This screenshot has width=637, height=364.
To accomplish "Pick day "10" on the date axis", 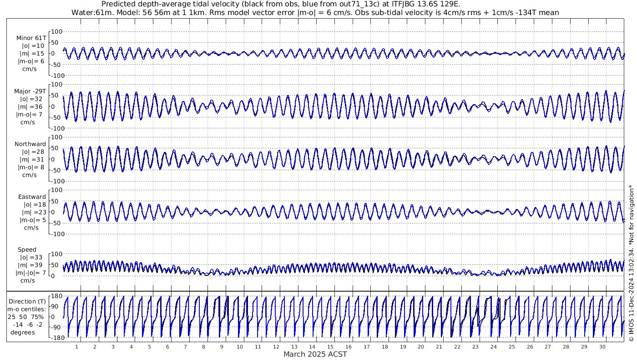I will click(240, 347).
